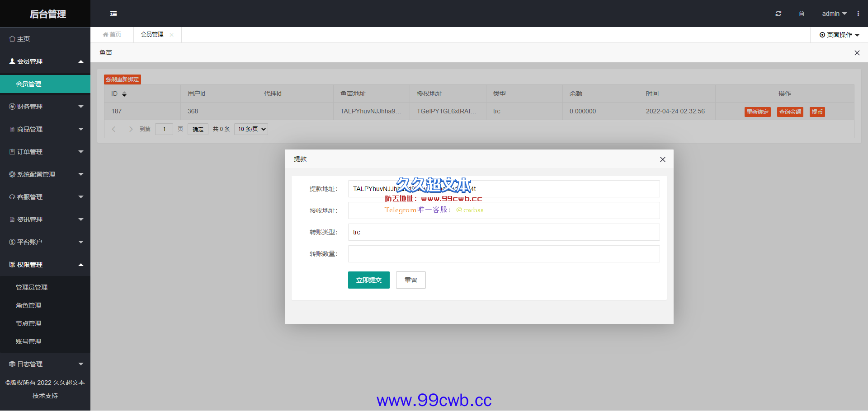Screen dimensions: 868x411
Task: Open 管理员管理 submenu item
Action: (x=45, y=287)
